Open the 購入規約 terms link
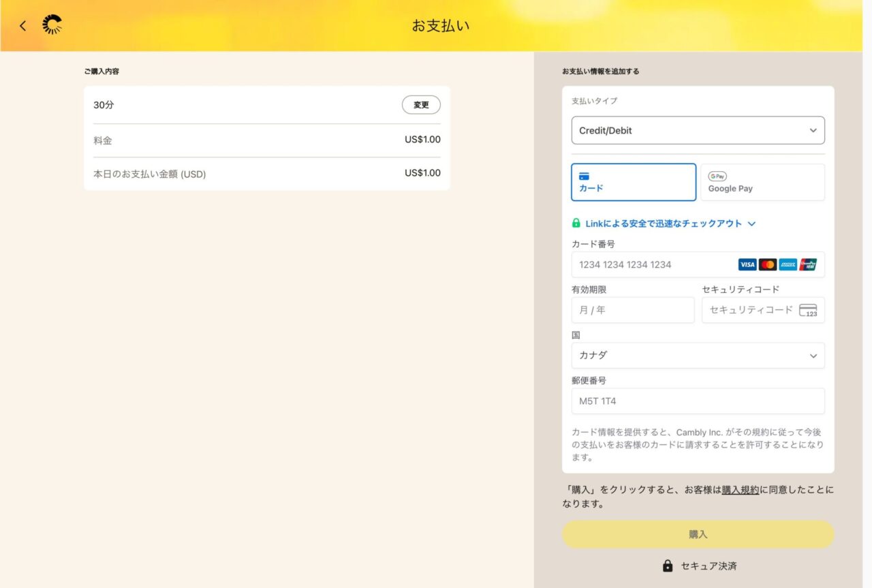 pyautogui.click(x=741, y=490)
